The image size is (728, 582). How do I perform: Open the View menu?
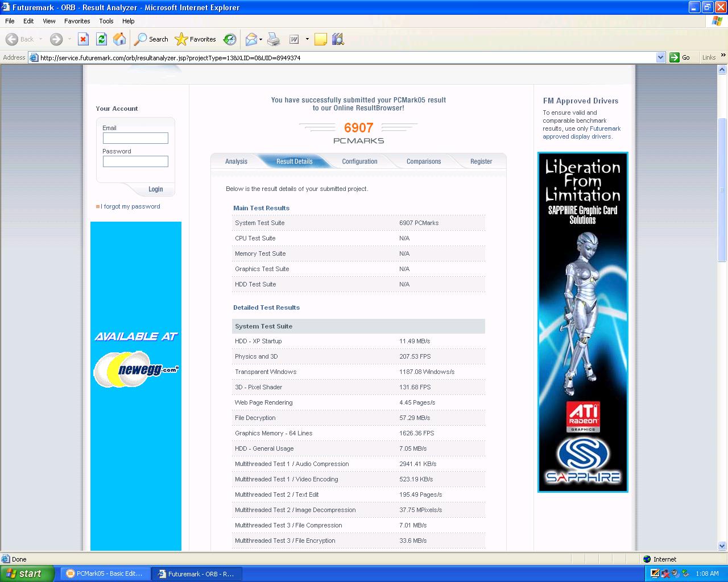pos(49,21)
